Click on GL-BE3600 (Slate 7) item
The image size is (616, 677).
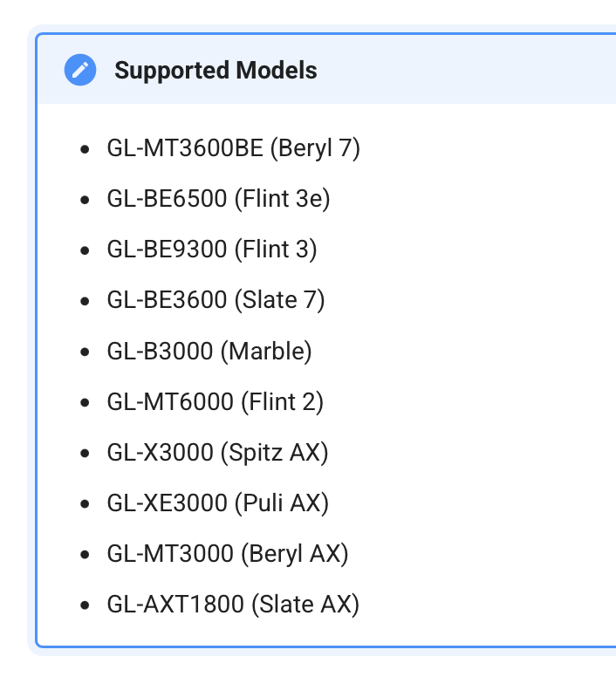click(216, 300)
